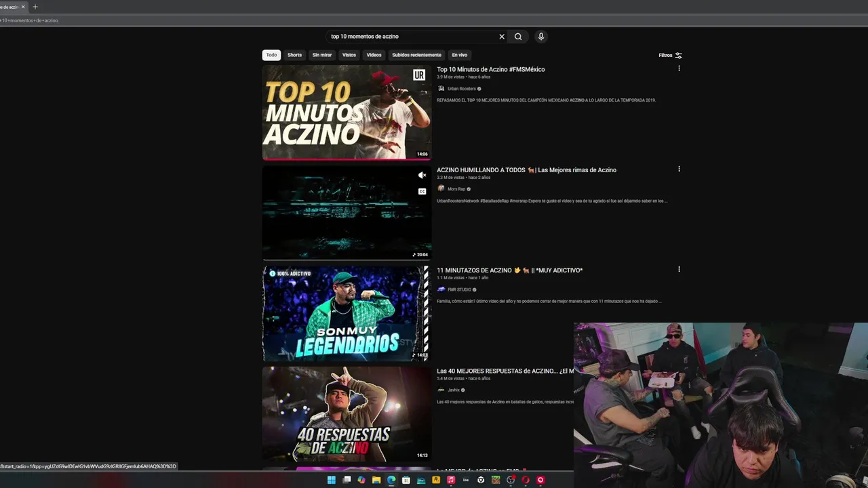Open OBS Studio from the taskbar

(511, 480)
